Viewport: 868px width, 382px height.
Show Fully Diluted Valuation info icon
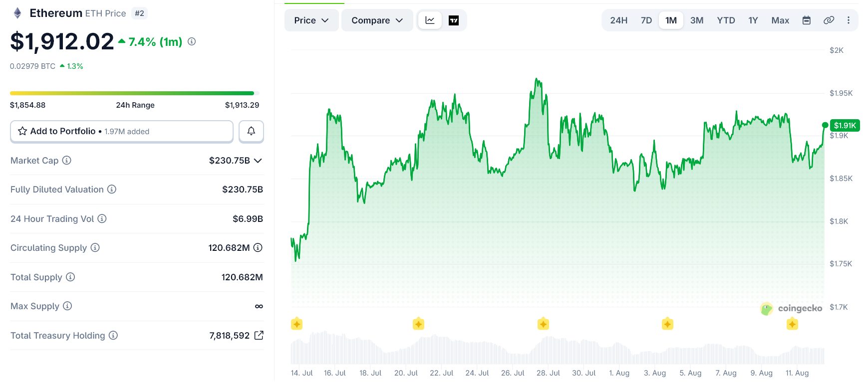pos(112,189)
